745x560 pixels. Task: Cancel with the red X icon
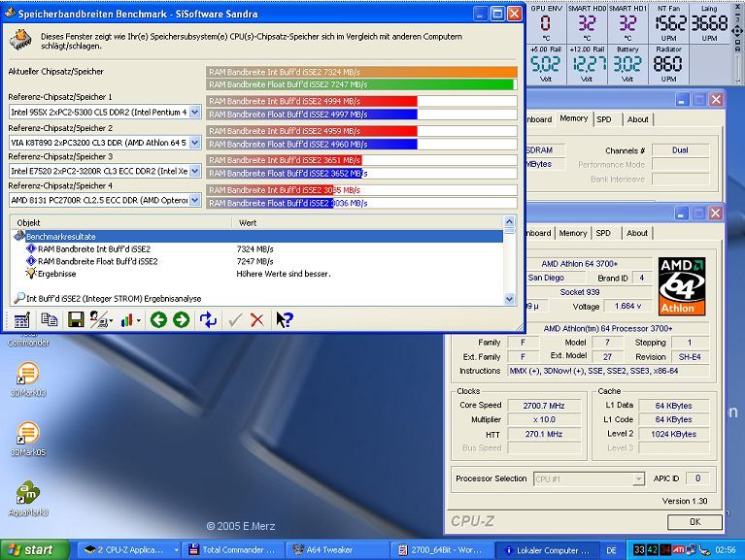pyautogui.click(x=257, y=320)
